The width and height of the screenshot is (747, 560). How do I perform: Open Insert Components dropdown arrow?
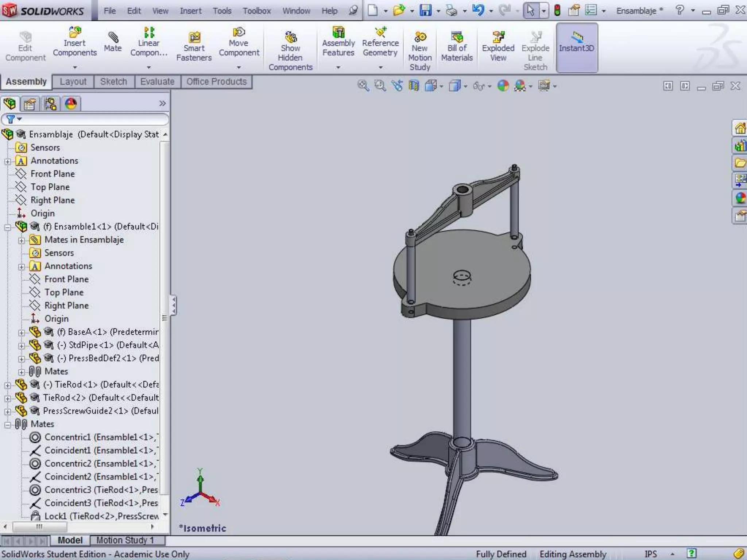coord(75,67)
